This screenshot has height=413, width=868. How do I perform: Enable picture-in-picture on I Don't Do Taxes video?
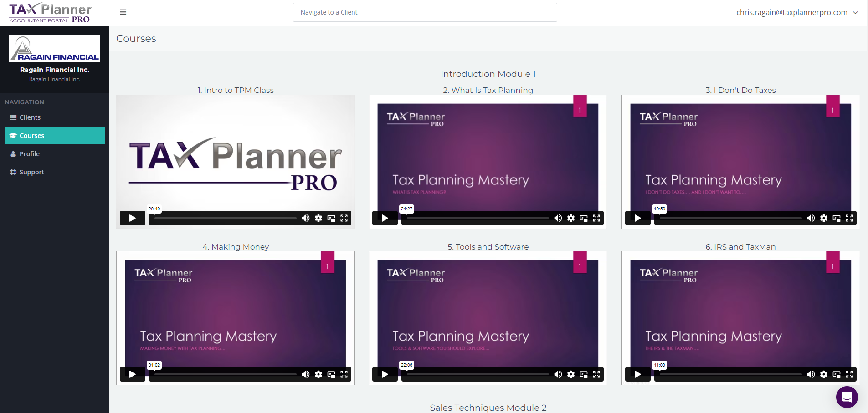[837, 218]
